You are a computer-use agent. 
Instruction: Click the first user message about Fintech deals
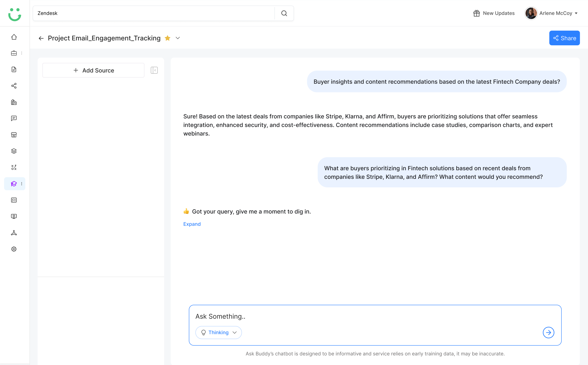[437, 82]
